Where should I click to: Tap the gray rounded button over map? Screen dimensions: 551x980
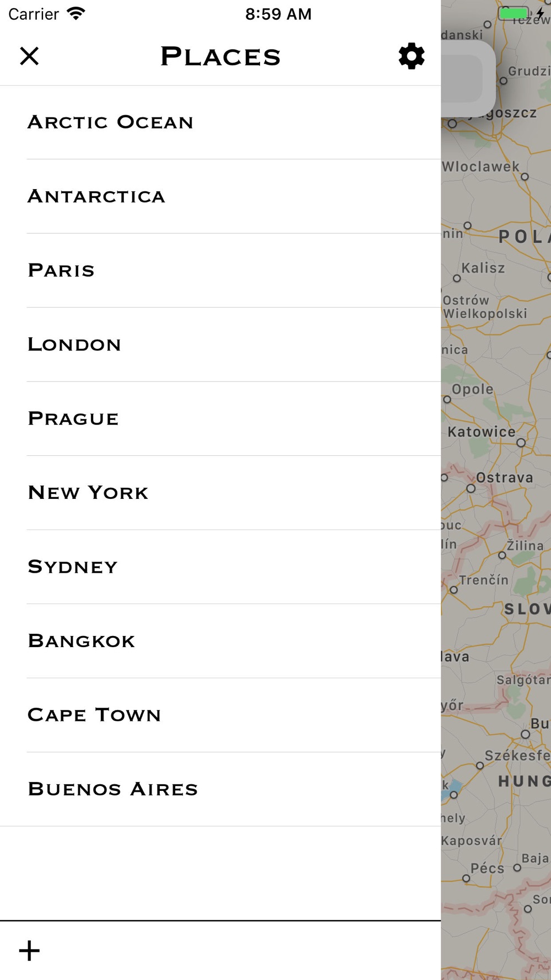click(x=468, y=78)
